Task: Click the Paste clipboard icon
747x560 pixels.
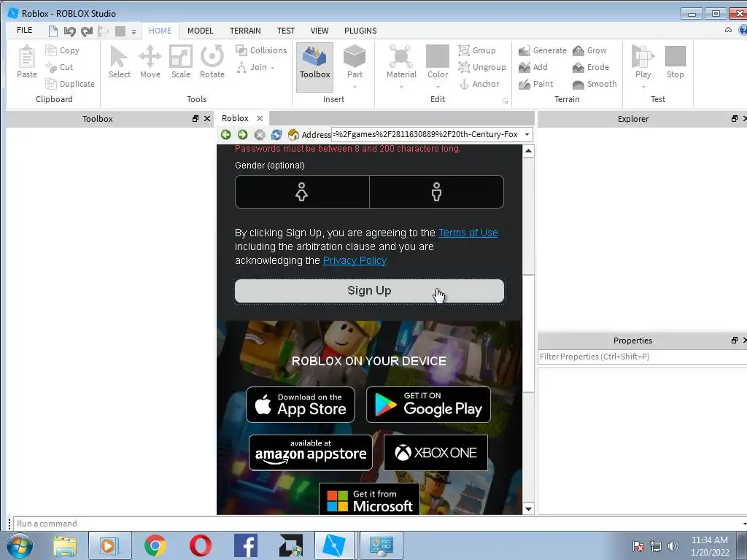Action: (27, 62)
